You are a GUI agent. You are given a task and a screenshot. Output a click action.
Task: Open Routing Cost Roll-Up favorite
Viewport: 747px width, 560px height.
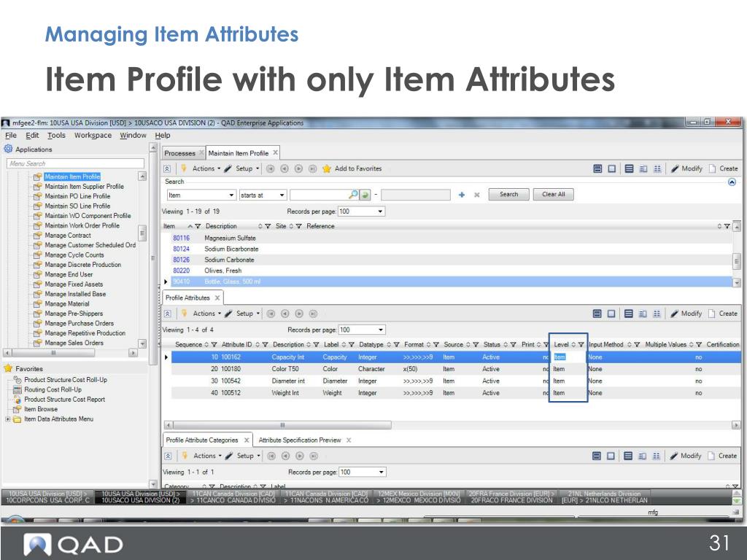click(x=53, y=389)
